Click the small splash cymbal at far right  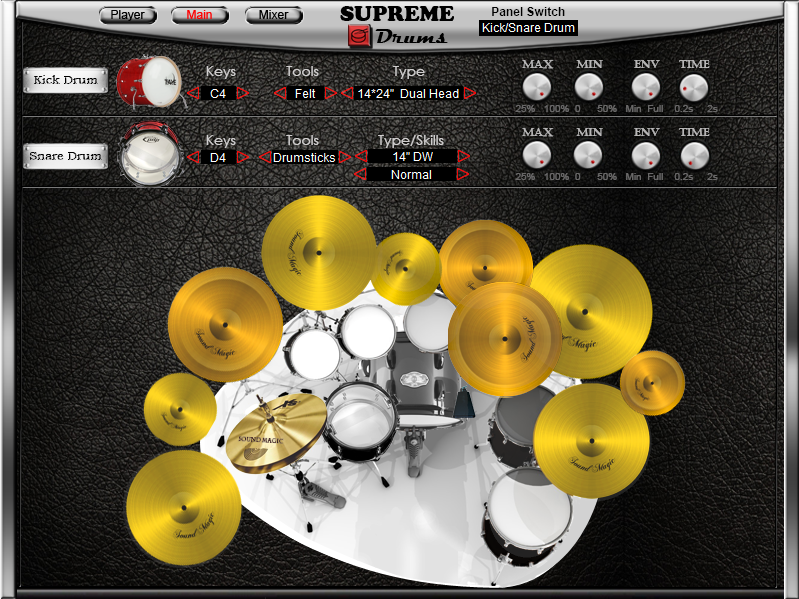(x=652, y=383)
